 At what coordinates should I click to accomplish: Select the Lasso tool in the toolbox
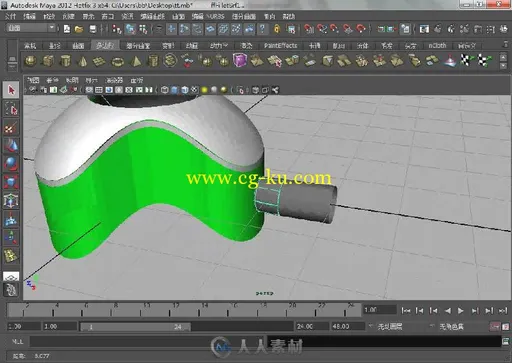click(11, 109)
